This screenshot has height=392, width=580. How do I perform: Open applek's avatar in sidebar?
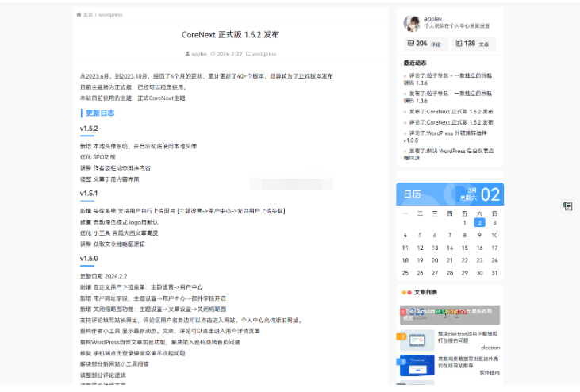pyautogui.click(x=412, y=23)
